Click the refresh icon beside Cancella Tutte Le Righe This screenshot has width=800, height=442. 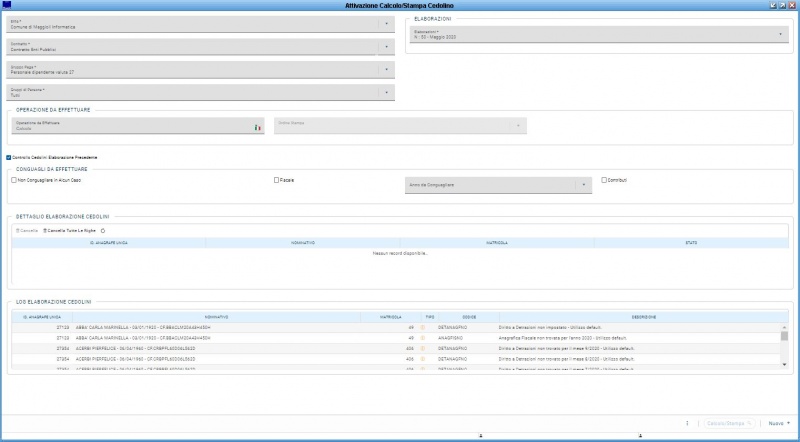pos(103,230)
